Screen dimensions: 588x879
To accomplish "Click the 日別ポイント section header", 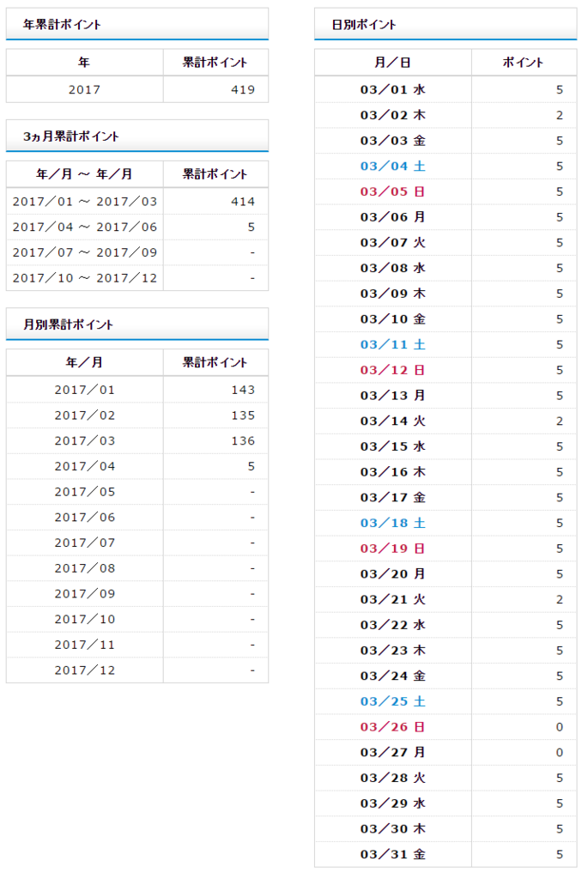I will point(446,24).
